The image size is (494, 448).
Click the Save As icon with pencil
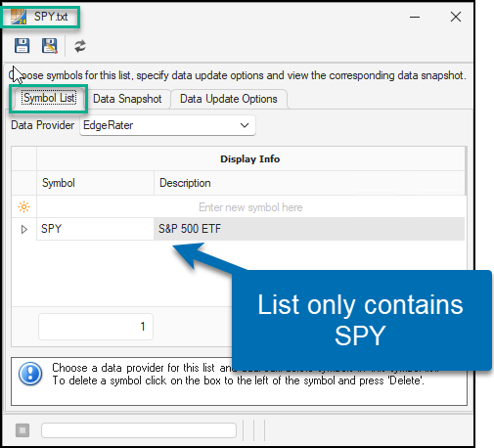[x=50, y=46]
